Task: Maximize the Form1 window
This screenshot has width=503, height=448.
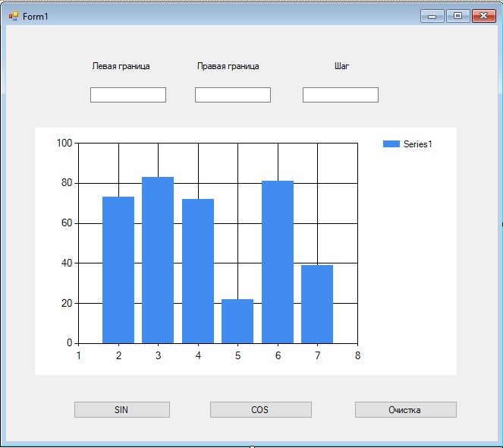Action: (457, 16)
